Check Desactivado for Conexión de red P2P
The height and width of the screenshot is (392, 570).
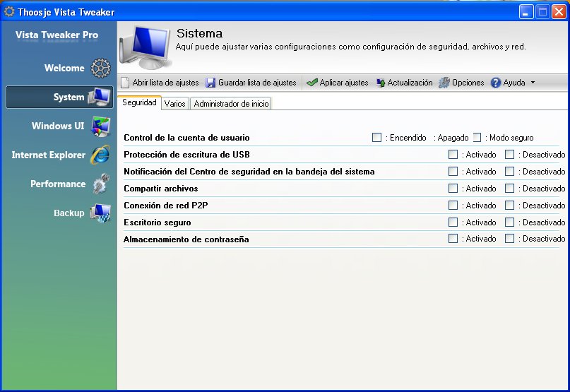click(x=510, y=206)
